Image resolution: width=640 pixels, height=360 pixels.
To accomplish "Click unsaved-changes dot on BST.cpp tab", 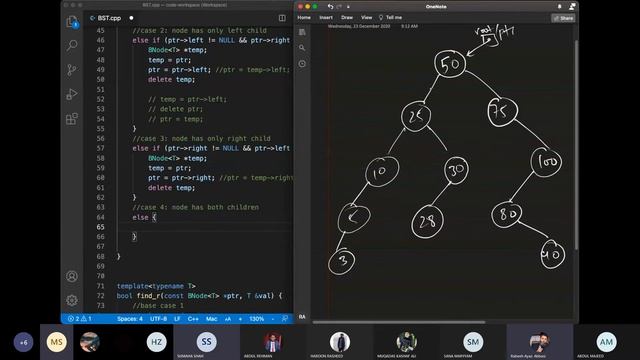I will pos(131,18).
